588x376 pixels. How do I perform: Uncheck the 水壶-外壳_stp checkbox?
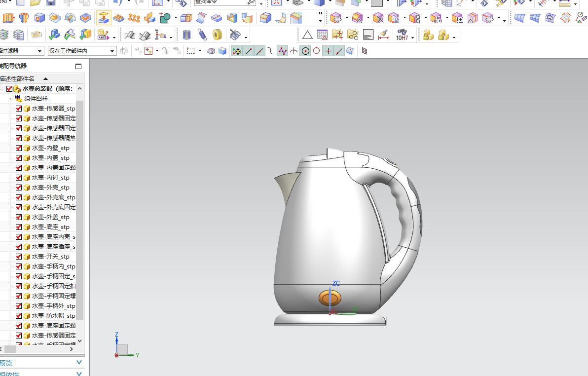[x=19, y=187]
